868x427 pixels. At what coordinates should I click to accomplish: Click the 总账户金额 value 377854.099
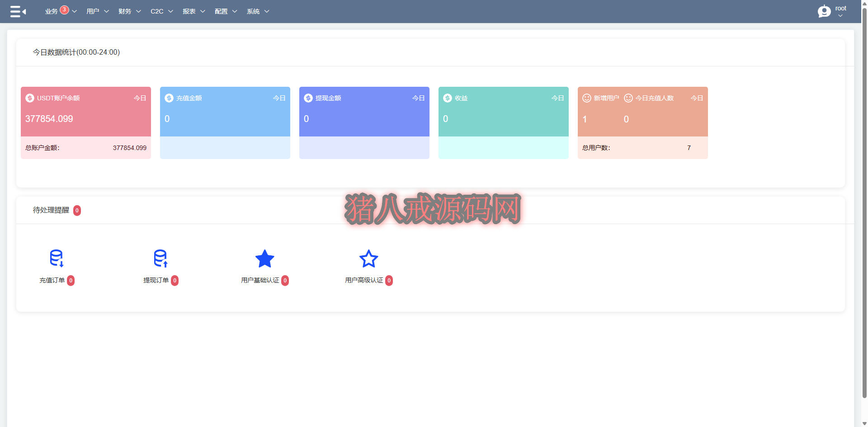coord(130,148)
